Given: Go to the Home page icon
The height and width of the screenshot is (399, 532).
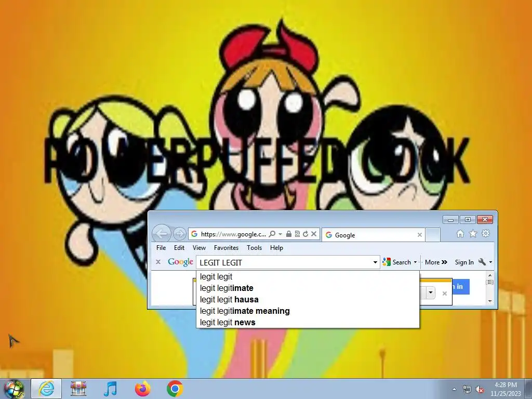Looking at the screenshot, I should (x=460, y=234).
